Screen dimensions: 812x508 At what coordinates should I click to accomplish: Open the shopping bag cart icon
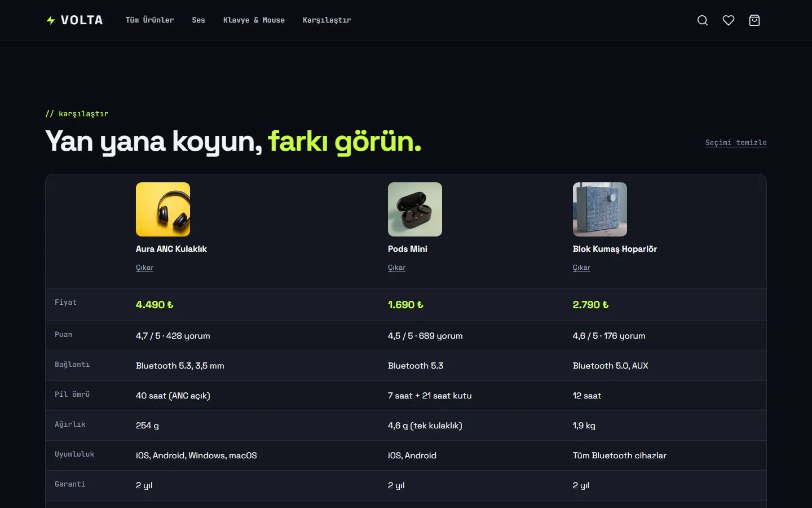[x=754, y=20]
